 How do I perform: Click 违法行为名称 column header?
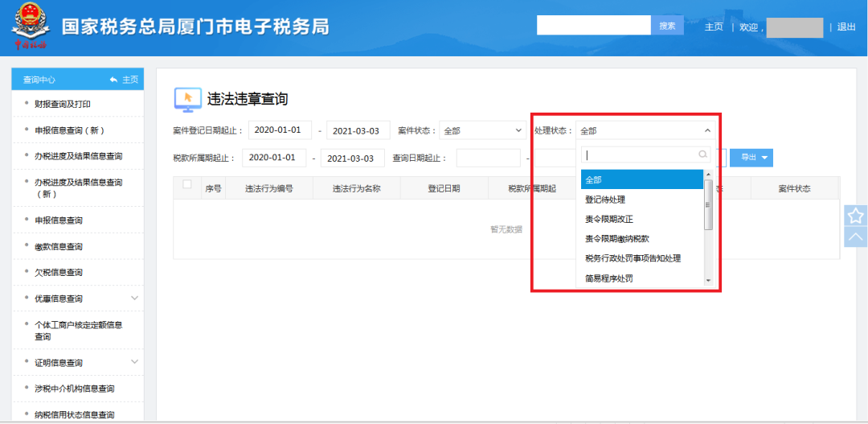[357, 188]
